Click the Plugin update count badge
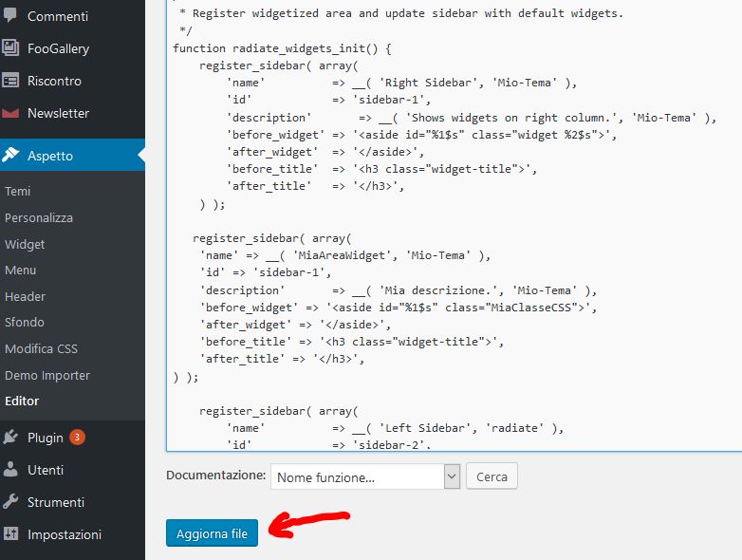Viewport: 742px width, 560px height. [x=77, y=437]
